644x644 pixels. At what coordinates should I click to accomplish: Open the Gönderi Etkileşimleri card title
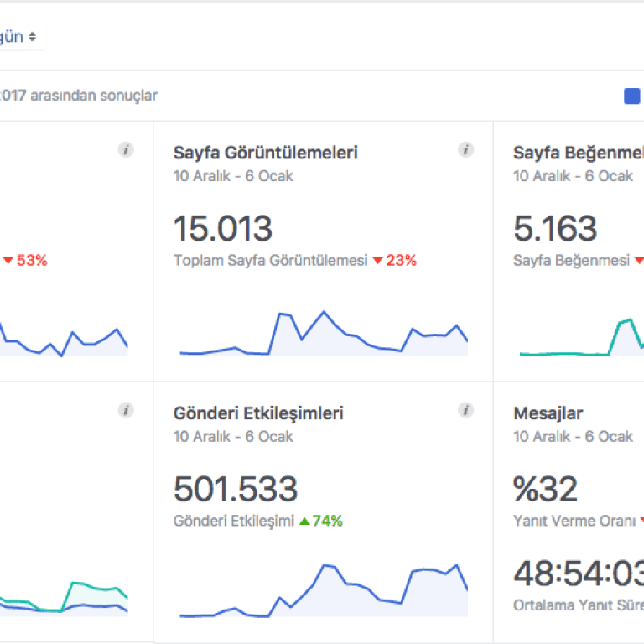pos(258,413)
